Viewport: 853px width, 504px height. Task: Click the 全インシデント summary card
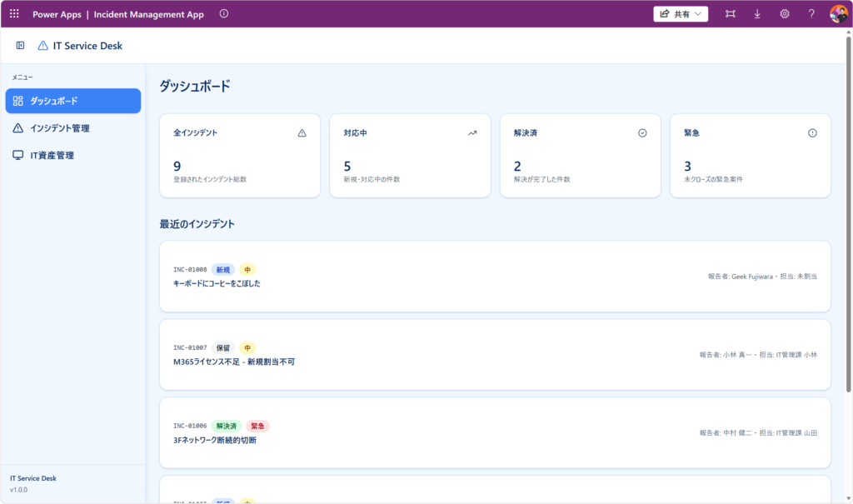tap(240, 156)
